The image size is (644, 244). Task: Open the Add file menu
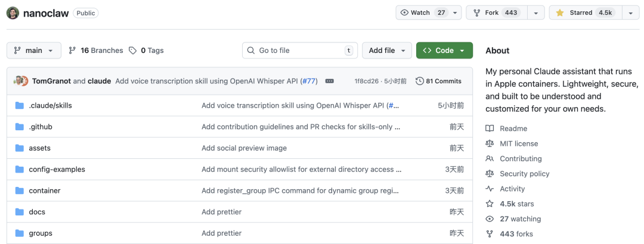point(387,51)
